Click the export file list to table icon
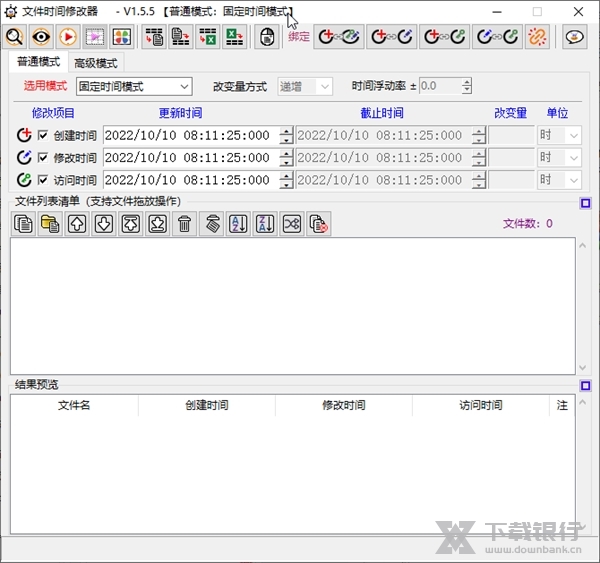 coord(181,37)
